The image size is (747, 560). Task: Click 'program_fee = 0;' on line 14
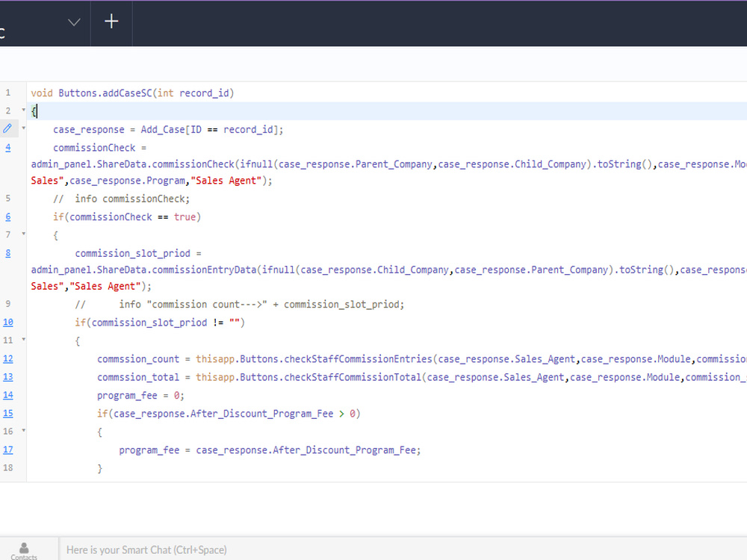click(x=140, y=396)
